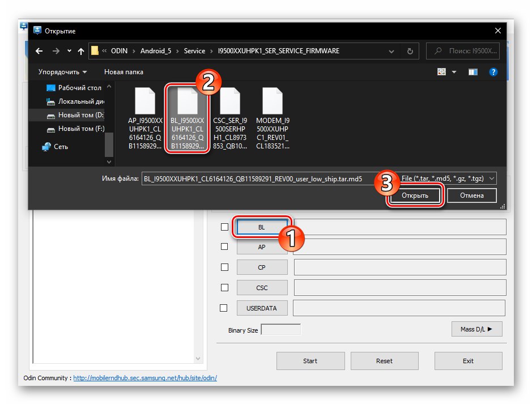
Task: Click the CSC file path field
Action: pyautogui.click(x=400, y=288)
